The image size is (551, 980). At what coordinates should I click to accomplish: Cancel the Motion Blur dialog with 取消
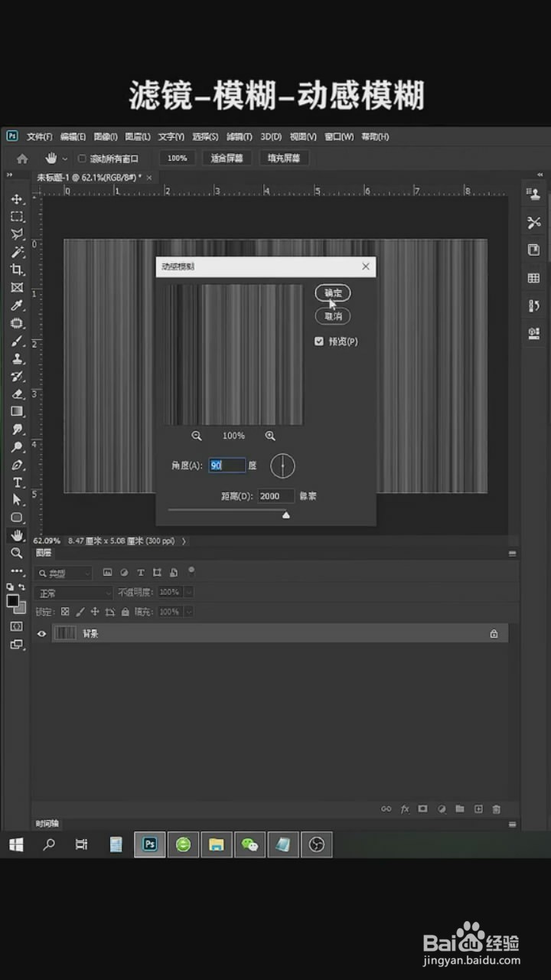point(333,315)
